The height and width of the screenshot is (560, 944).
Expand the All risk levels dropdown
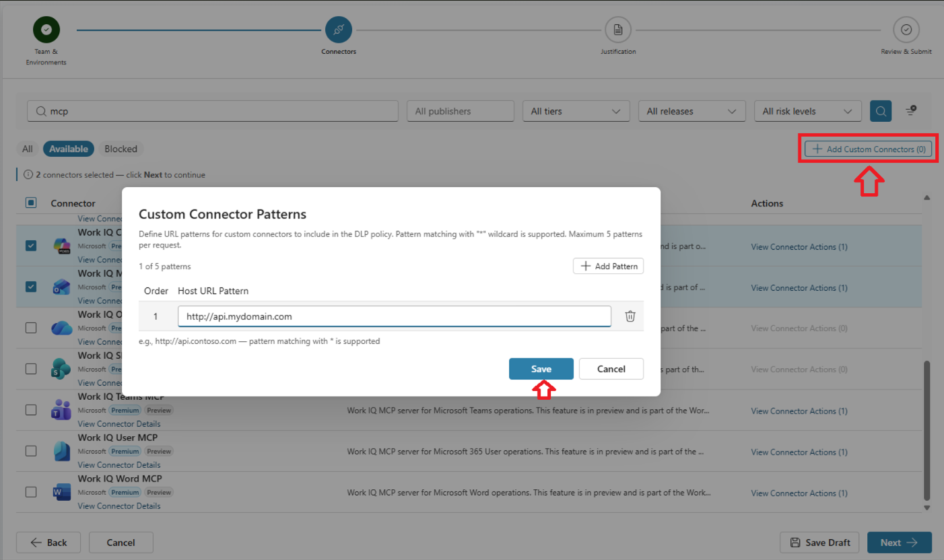[x=808, y=111]
